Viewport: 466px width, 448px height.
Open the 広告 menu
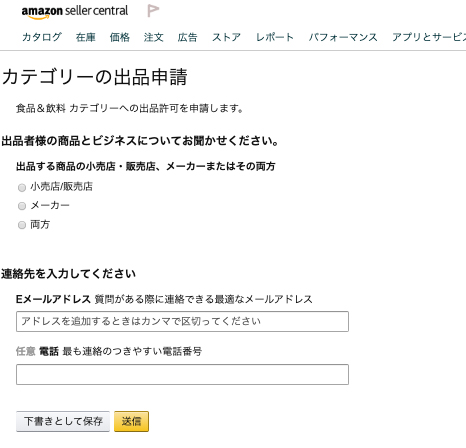pyautogui.click(x=188, y=37)
